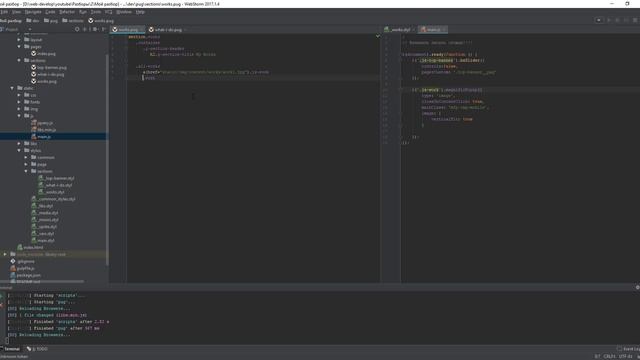This screenshot has width=640, height=360.
Task: Open the Window menu
Action: pyautogui.click(x=124, y=12)
